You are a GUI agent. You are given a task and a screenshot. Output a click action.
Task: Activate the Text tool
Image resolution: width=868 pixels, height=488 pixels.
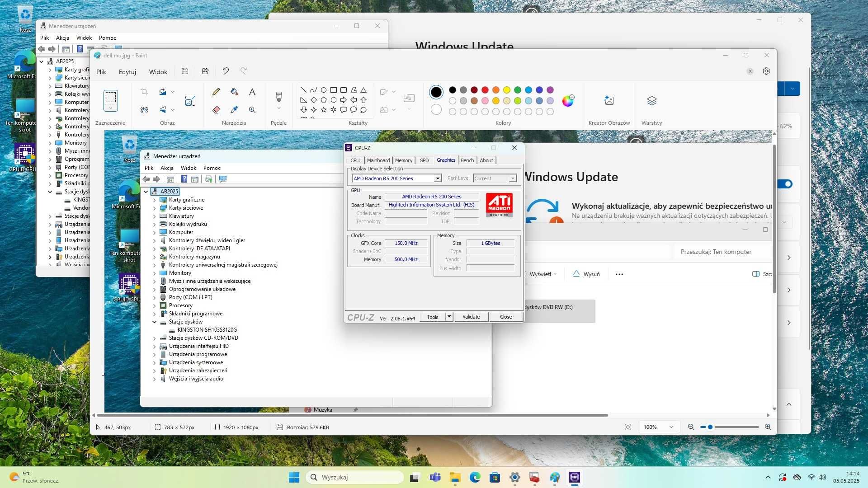[x=252, y=92]
